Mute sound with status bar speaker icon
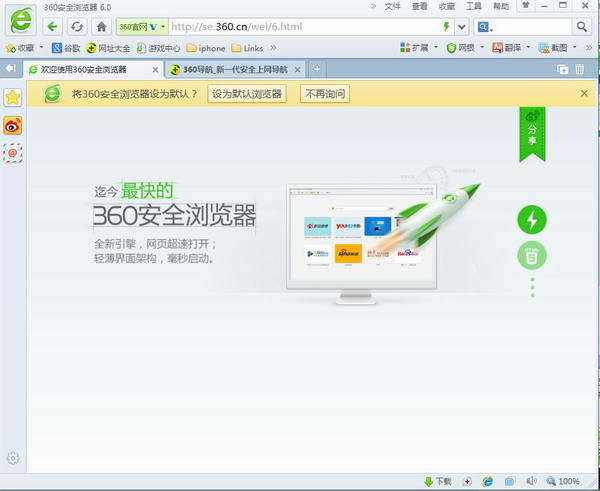The height and width of the screenshot is (491, 600). click(531, 481)
